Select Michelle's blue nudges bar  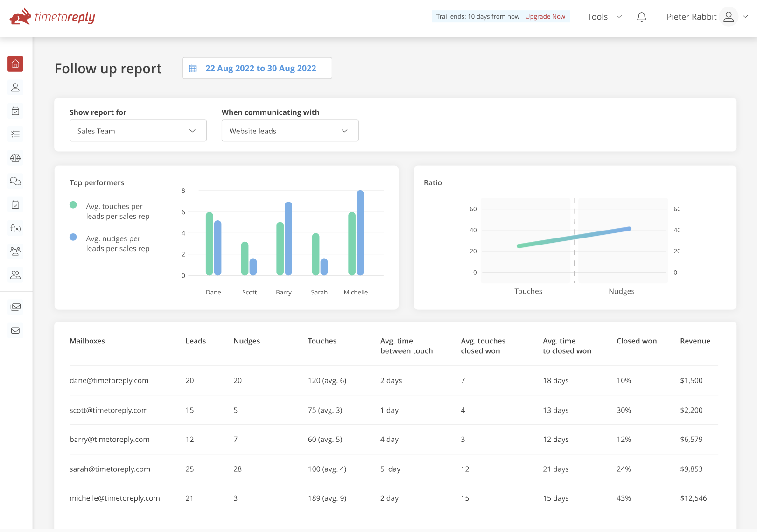click(360, 233)
